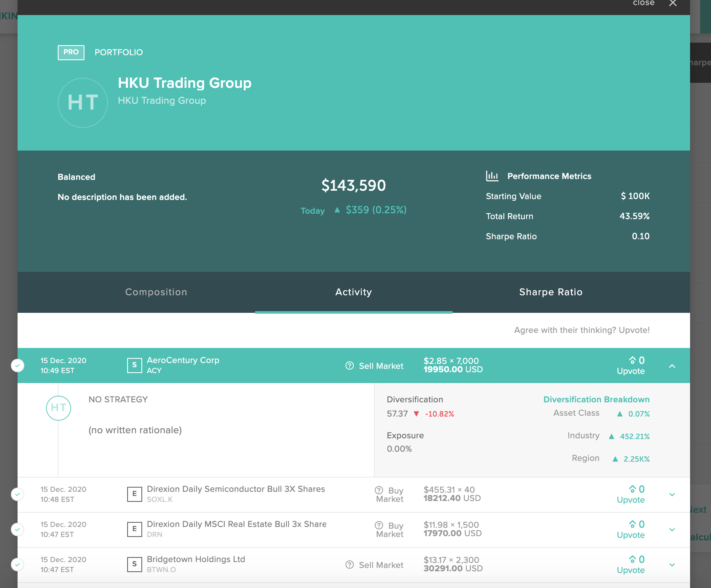Toggle the checkmark circle on the AeroCentury trade
The image size is (711, 588).
18,366
